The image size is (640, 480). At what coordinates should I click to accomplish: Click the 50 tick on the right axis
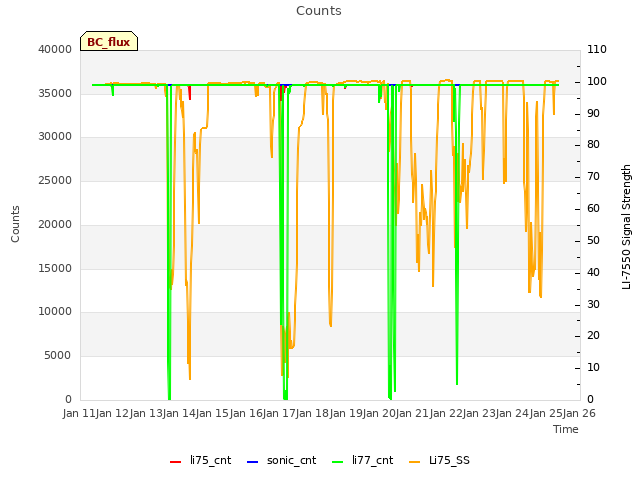click(x=593, y=240)
